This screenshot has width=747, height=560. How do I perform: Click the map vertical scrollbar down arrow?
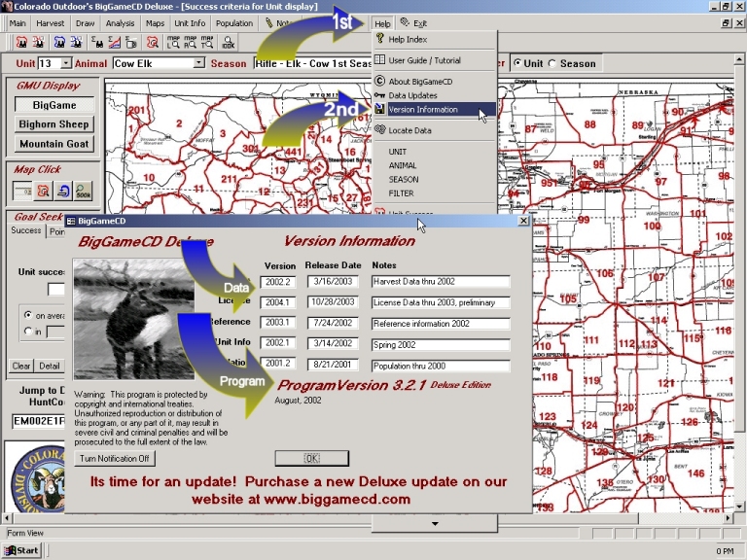739,507
